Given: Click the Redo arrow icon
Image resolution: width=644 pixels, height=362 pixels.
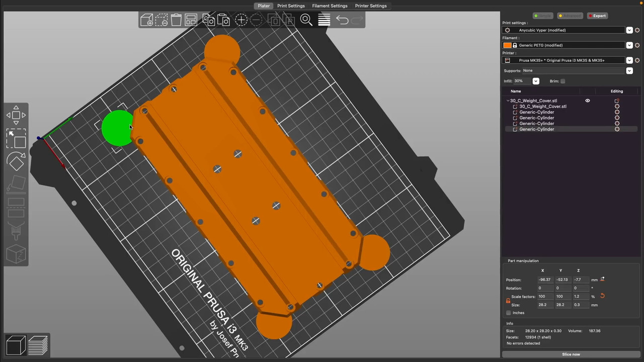Looking at the screenshot, I should coord(357,20).
